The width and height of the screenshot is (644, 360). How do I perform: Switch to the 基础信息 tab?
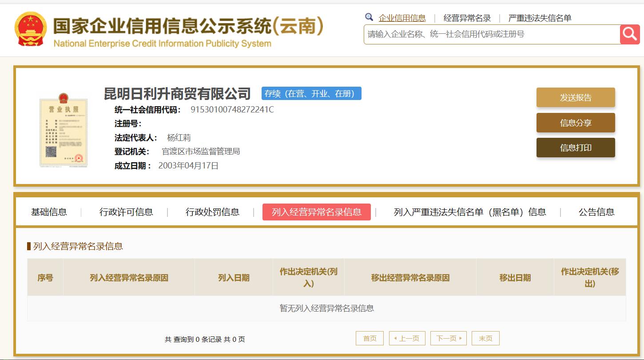pyautogui.click(x=49, y=212)
